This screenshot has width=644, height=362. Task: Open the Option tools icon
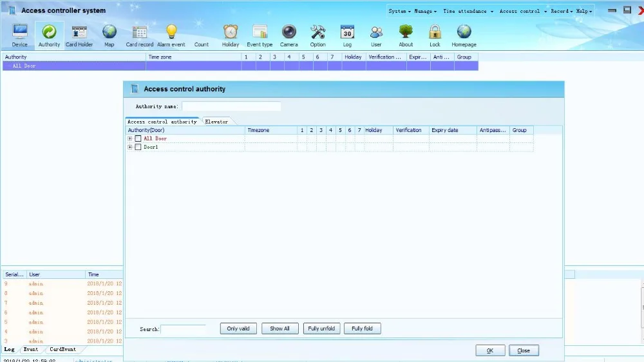[x=318, y=35]
